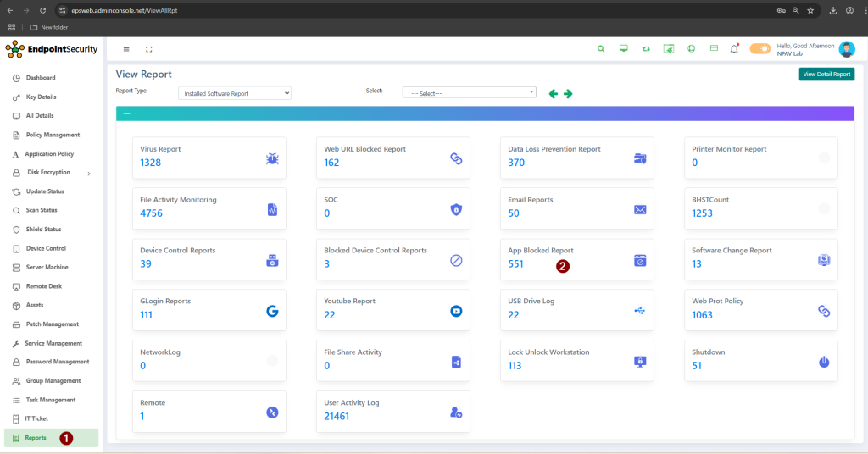Click the Shutdown power icon
868x454 pixels.
tap(823, 362)
